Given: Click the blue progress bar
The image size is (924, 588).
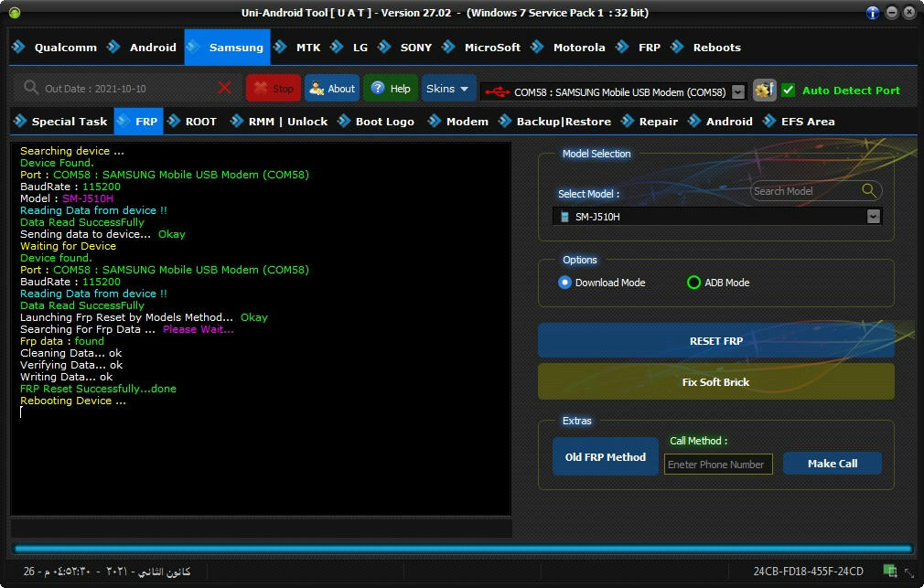Looking at the screenshot, I should pyautogui.click(x=463, y=549).
